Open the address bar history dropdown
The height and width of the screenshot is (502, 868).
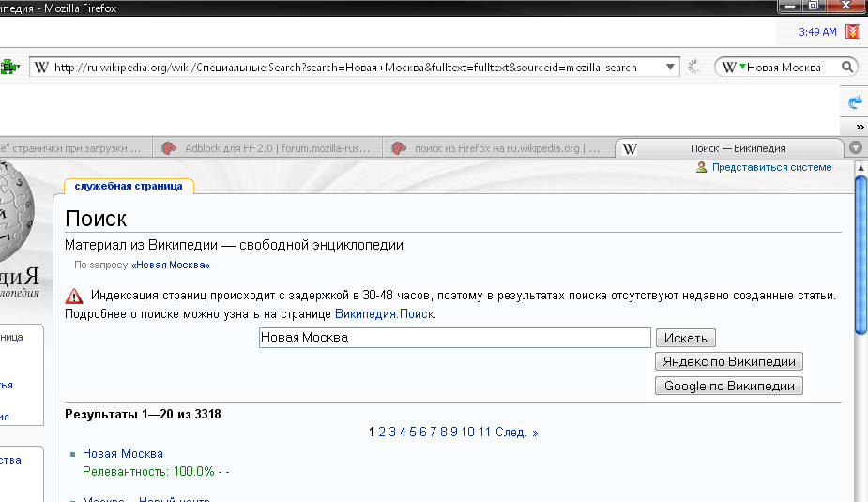(670, 68)
